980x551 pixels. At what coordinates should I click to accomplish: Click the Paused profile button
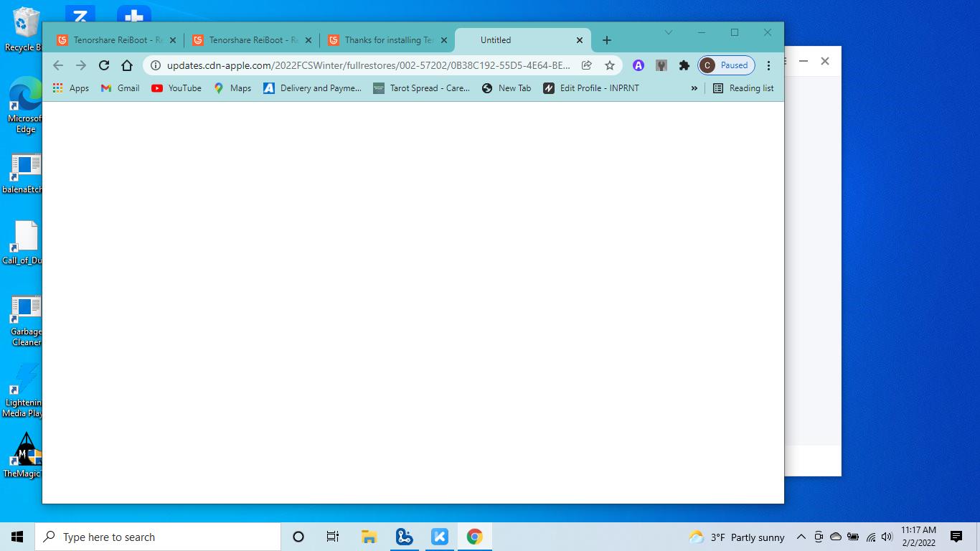pos(726,65)
